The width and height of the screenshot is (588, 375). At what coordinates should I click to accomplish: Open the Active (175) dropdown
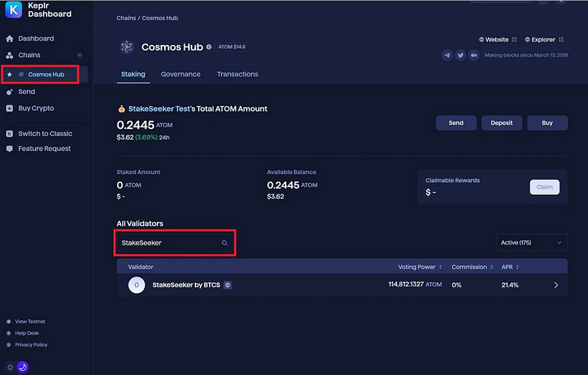[x=532, y=243]
